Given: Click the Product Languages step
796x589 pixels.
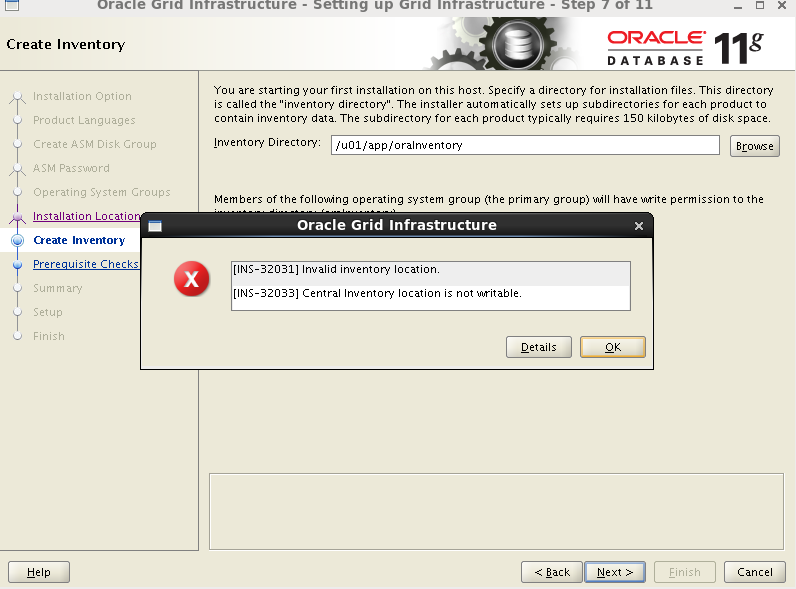Looking at the screenshot, I should [84, 120].
